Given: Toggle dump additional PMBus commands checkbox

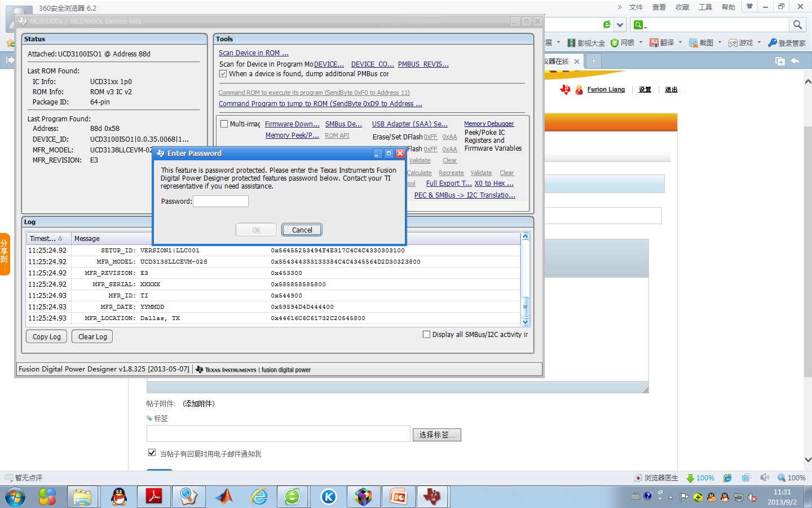Looking at the screenshot, I should tap(223, 74).
